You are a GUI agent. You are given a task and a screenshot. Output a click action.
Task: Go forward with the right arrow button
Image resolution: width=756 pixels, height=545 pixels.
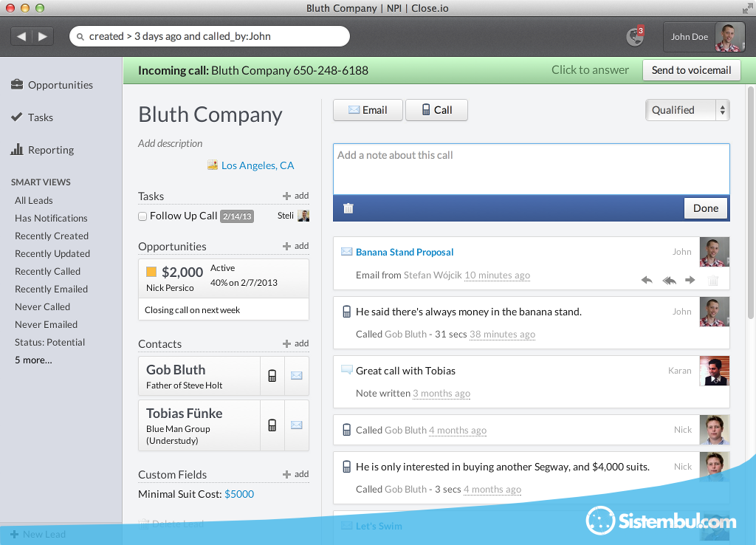click(x=43, y=36)
